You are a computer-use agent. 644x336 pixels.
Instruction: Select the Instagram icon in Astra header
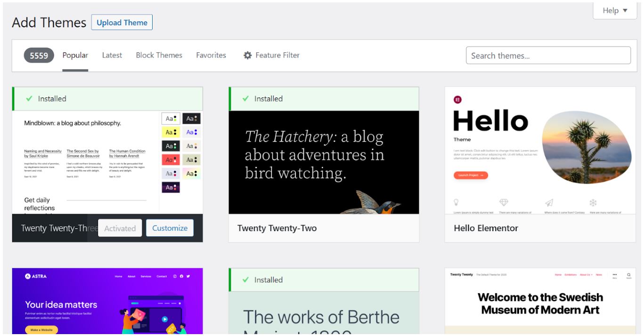pyautogui.click(x=175, y=276)
